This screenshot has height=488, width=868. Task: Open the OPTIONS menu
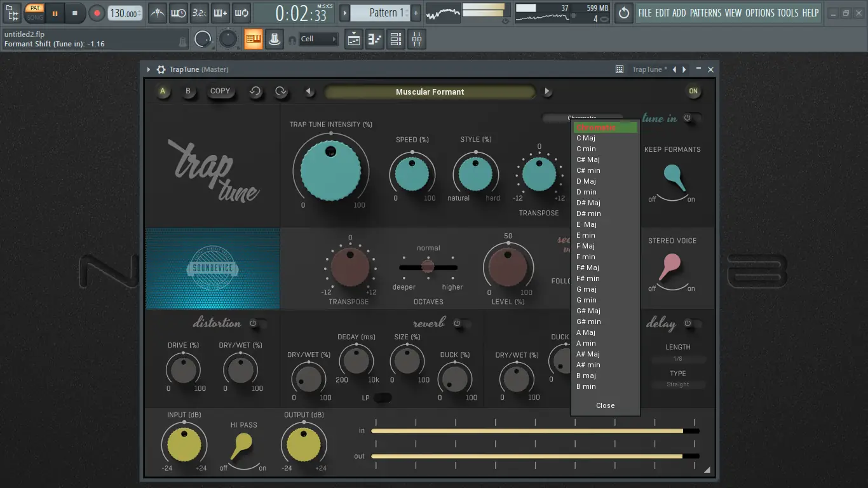760,13
